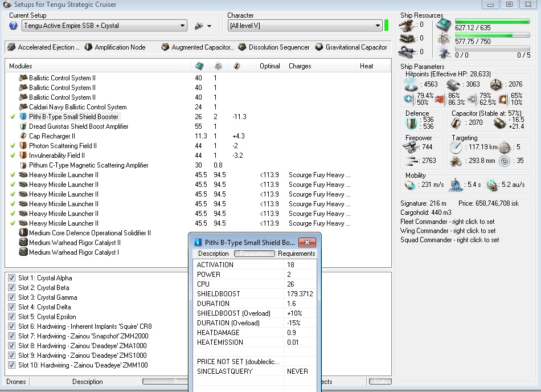This screenshot has height=392, width=541.
Task: Click the Cap Recharger II module icon
Action: tap(23, 136)
